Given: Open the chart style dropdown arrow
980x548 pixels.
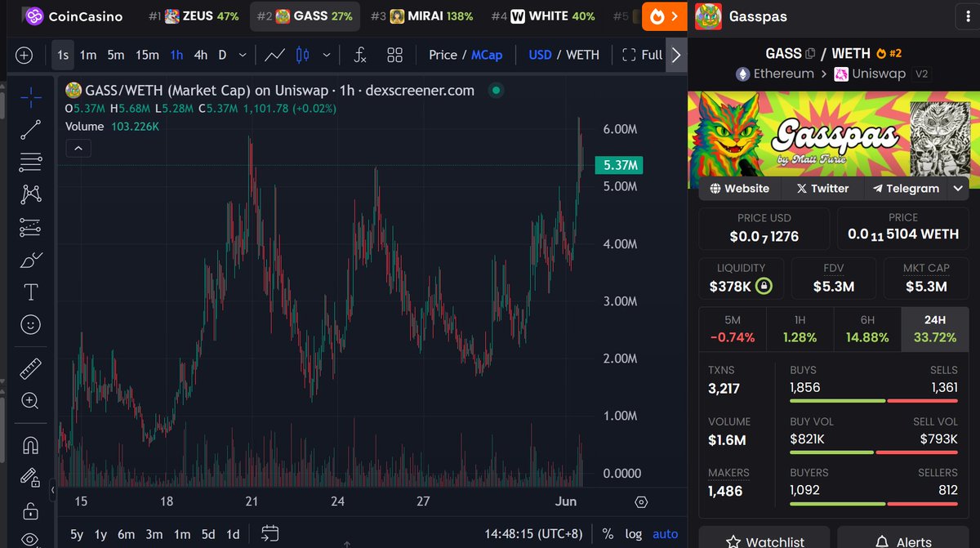Looking at the screenshot, I should [x=327, y=56].
